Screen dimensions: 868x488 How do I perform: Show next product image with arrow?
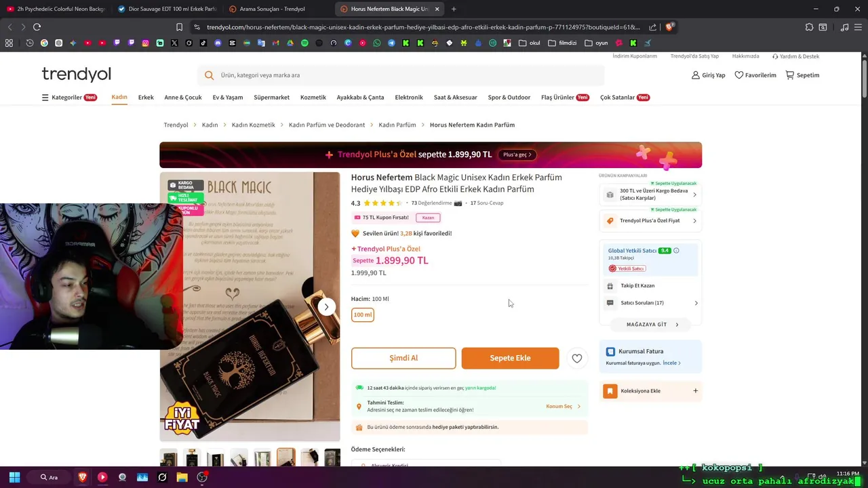(326, 307)
